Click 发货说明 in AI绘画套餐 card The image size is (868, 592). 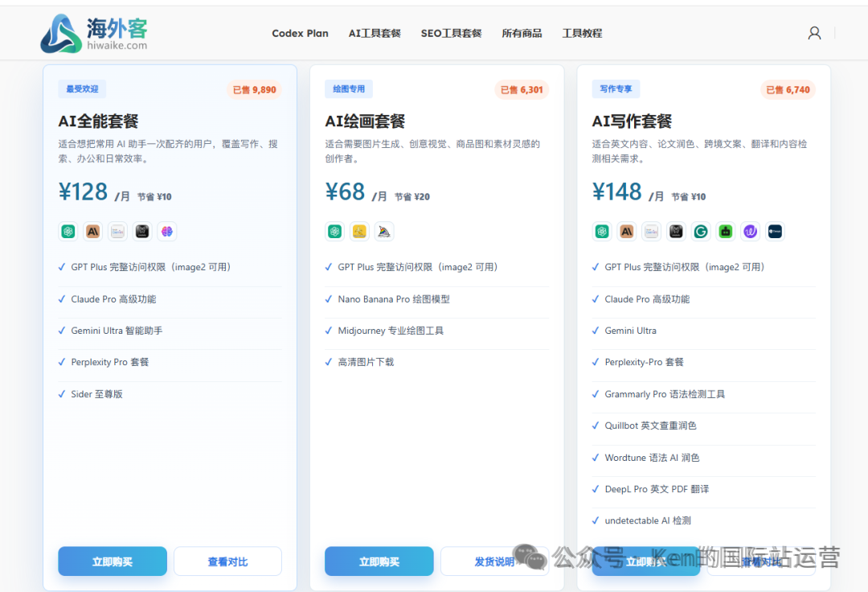494,561
